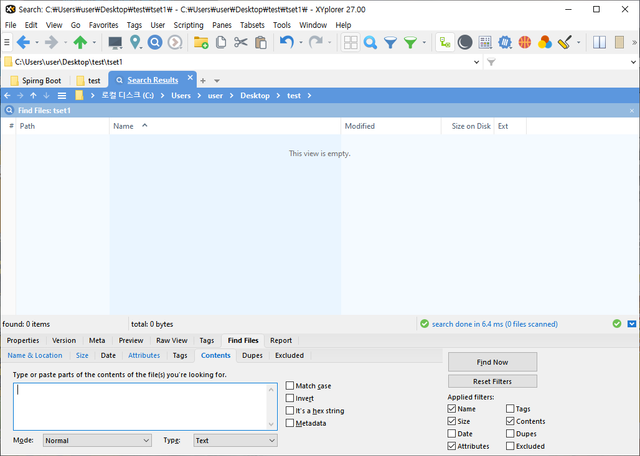The image size is (640, 456).
Task: Add a new tab with plus button
Action: (203, 80)
